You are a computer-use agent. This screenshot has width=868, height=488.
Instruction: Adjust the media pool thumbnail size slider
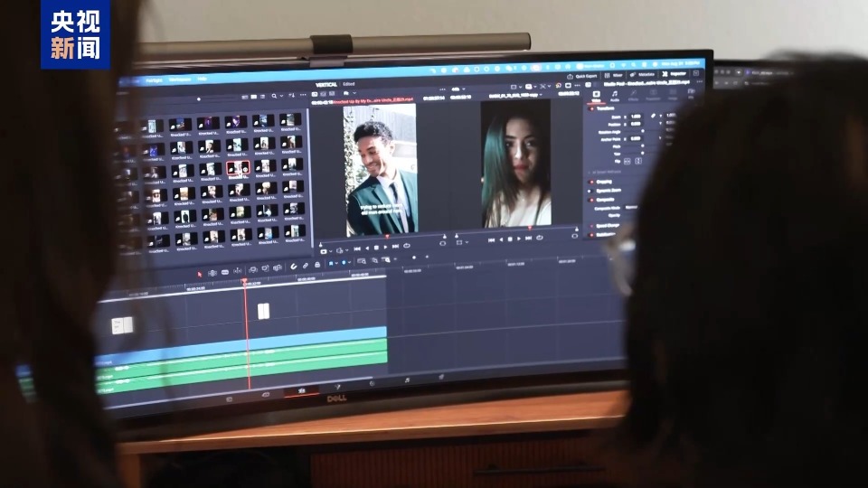pyautogui.click(x=199, y=99)
